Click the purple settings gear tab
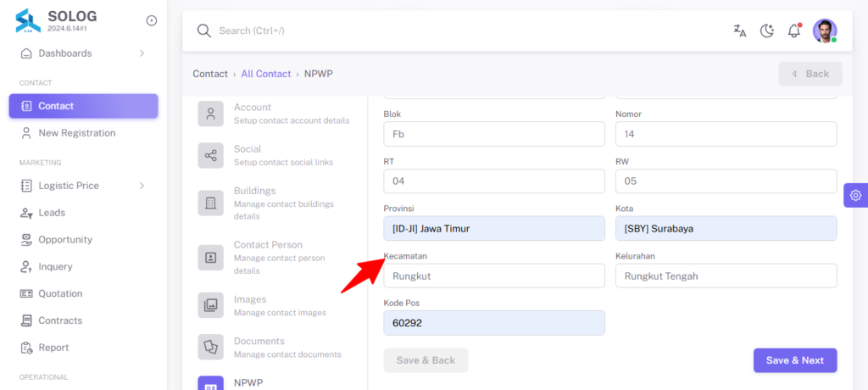The height and width of the screenshot is (390, 868). (856, 195)
